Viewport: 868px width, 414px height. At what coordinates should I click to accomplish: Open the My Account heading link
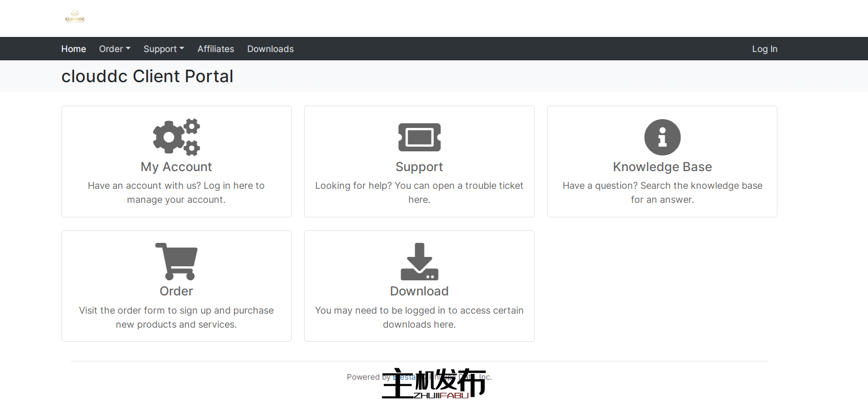pyautogui.click(x=176, y=167)
